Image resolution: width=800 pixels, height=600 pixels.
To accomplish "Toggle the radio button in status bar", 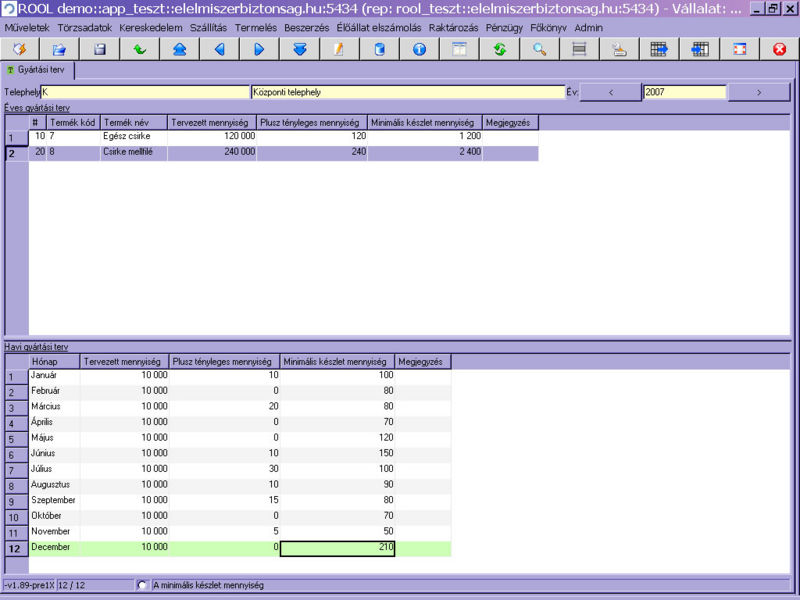I will click(142, 585).
